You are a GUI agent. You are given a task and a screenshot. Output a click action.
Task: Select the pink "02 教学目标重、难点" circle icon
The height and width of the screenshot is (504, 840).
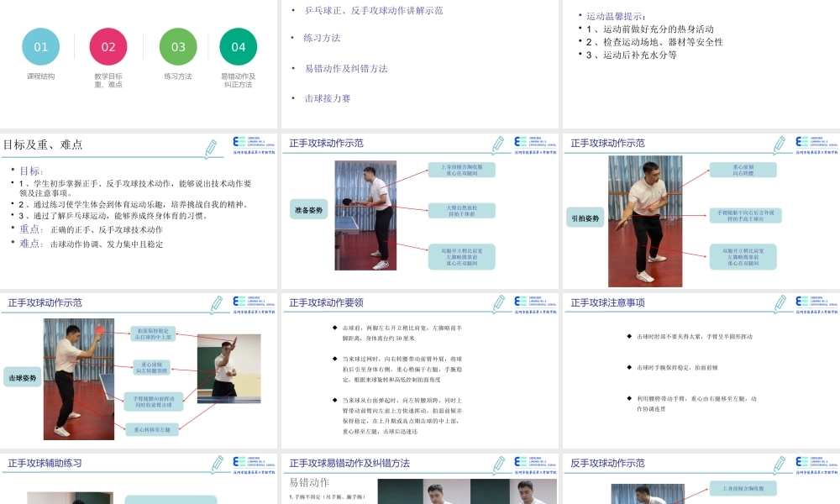coord(108,47)
